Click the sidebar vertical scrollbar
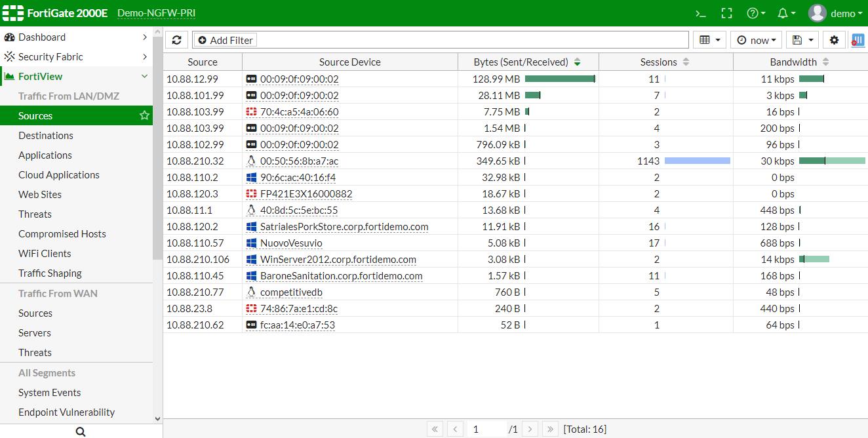This screenshot has width=868, height=438. pyautogui.click(x=157, y=148)
